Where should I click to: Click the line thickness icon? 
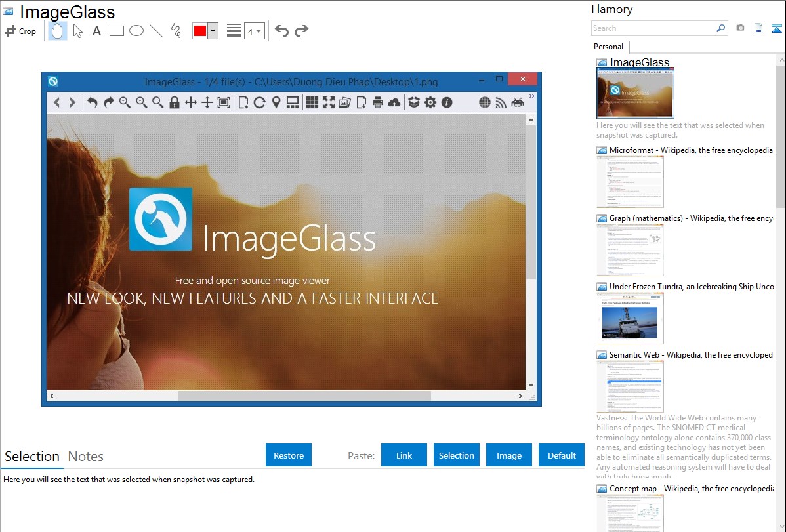[x=234, y=31]
